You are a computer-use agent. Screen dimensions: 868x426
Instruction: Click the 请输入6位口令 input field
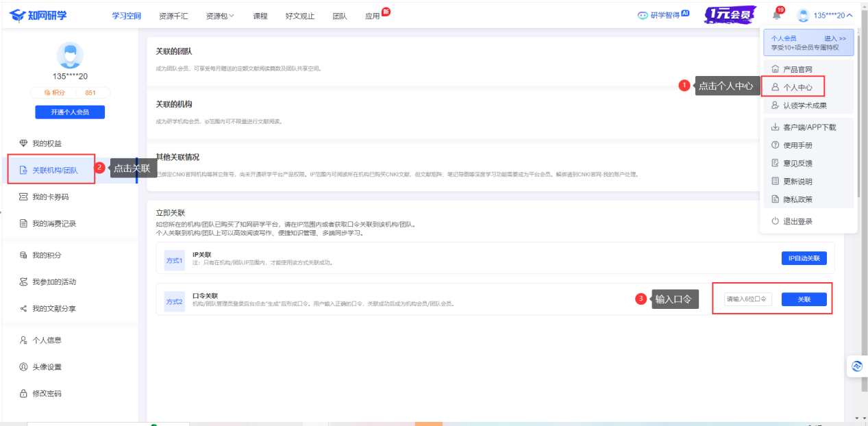(748, 299)
